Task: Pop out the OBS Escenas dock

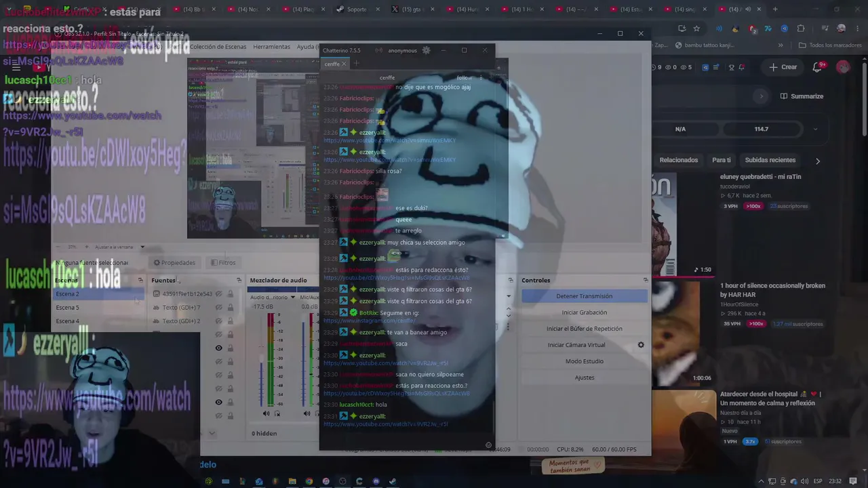Action: (140, 280)
